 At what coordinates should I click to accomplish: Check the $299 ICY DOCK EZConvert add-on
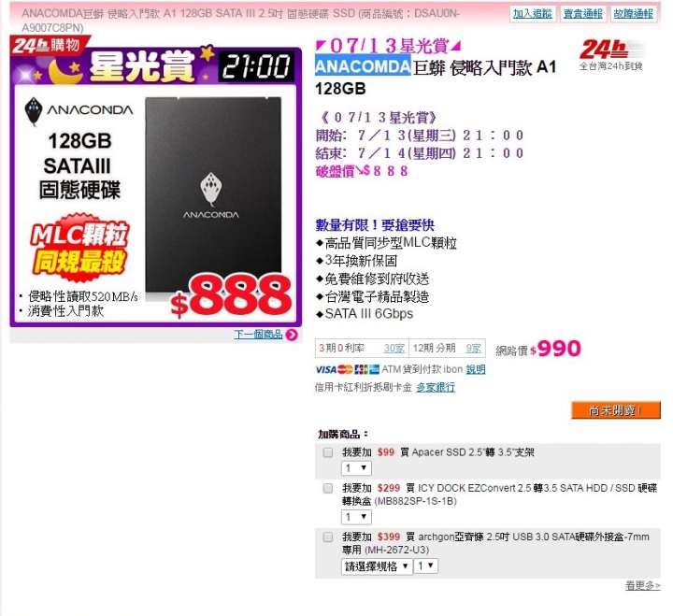[x=328, y=488]
